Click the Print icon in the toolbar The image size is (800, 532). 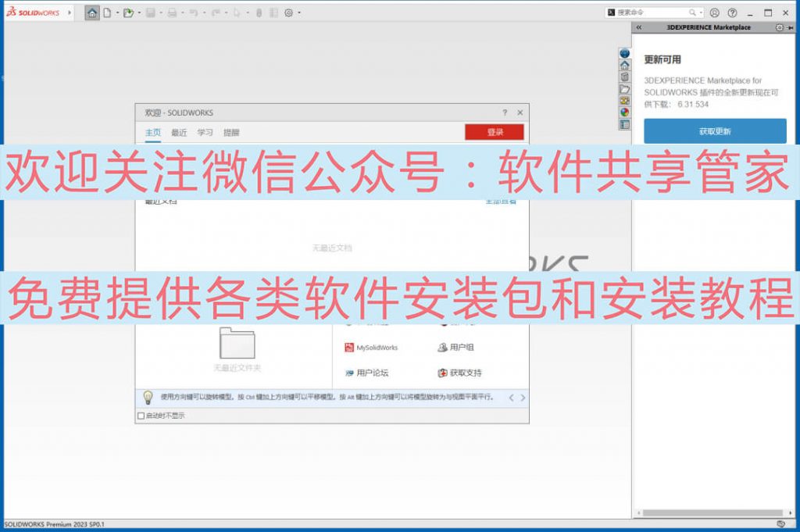click(172, 12)
